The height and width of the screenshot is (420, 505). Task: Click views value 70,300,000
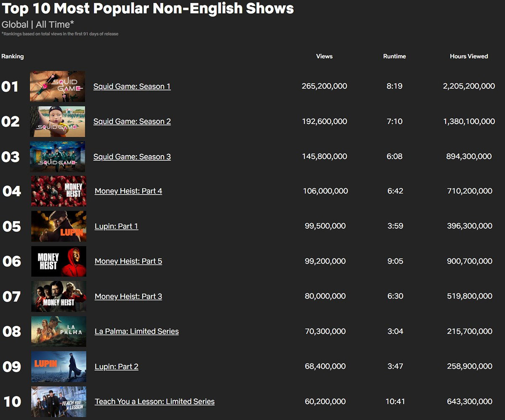[x=325, y=331]
